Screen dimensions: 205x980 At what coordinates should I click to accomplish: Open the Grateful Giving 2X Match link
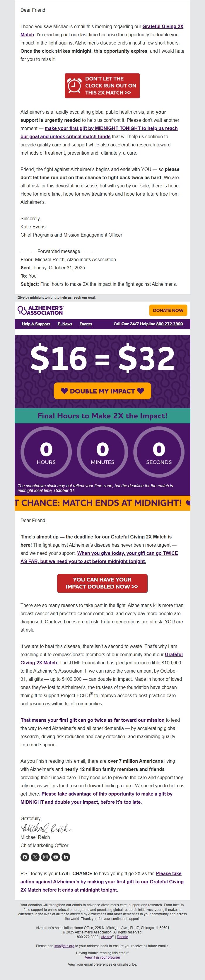pyautogui.click(x=163, y=27)
